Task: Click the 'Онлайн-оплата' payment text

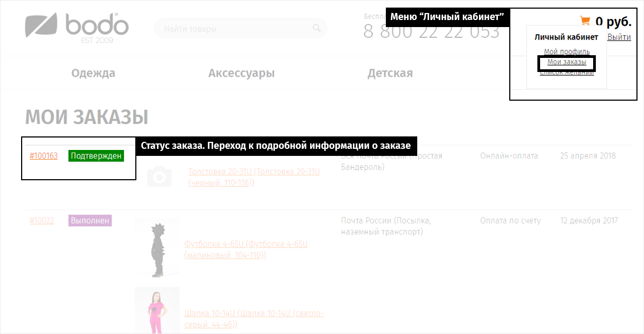Action: 509,156
